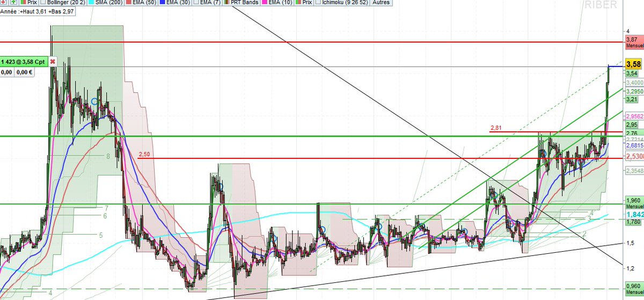Click the first 0,00 value under position label
644x300 pixels.
point(7,71)
